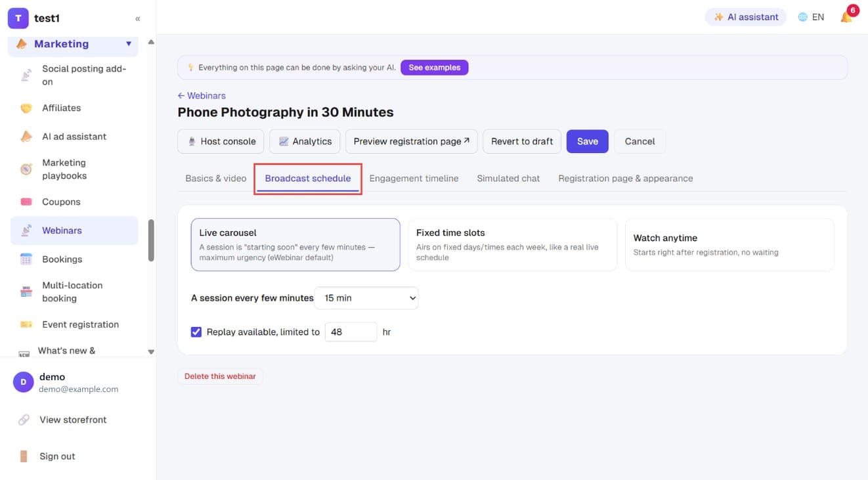Collapse the sidebar with the double-chevron icon
The image size is (868, 480).
[x=138, y=19]
